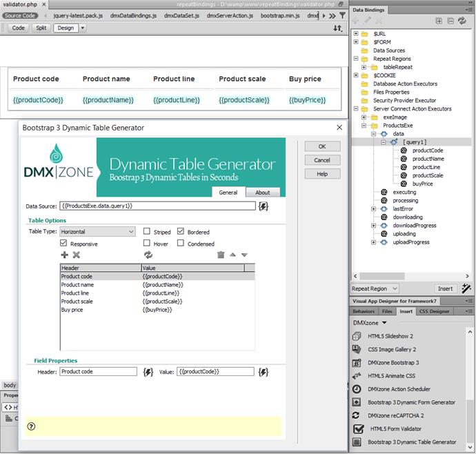The width and height of the screenshot is (476, 454).
Task: Remove selected column with the X icon
Action: click(x=76, y=255)
